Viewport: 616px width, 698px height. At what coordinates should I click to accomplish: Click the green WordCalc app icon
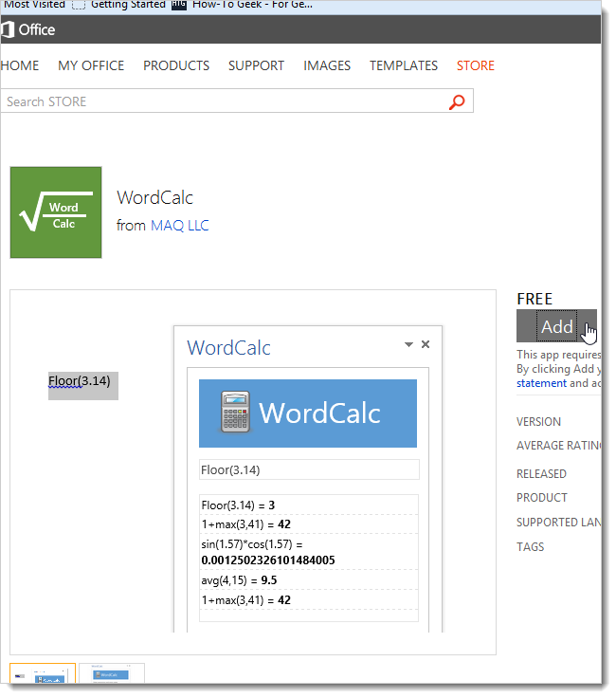click(x=56, y=212)
